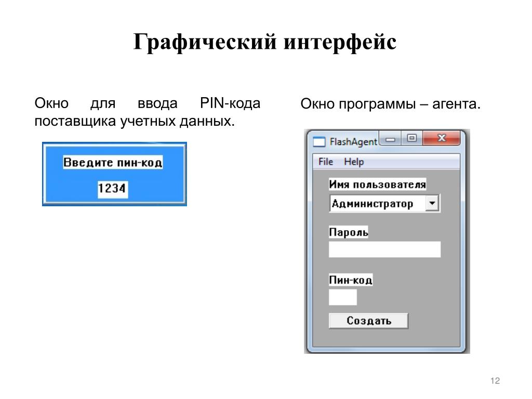Image resolution: width=532 pixels, height=399 pixels.
Task: Click slide page number 12
Action: pos(495,381)
